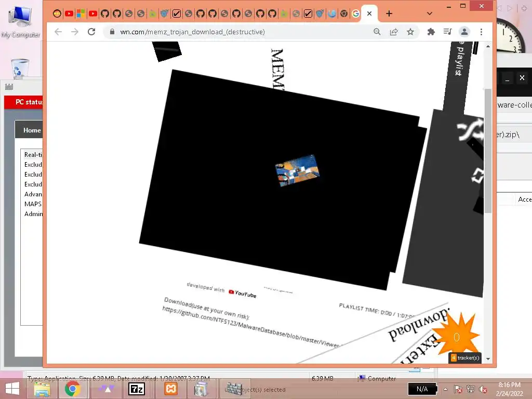Click the 'Acce' column header in right window
Image resolution: width=532 pixels, height=399 pixels.
coord(524,199)
